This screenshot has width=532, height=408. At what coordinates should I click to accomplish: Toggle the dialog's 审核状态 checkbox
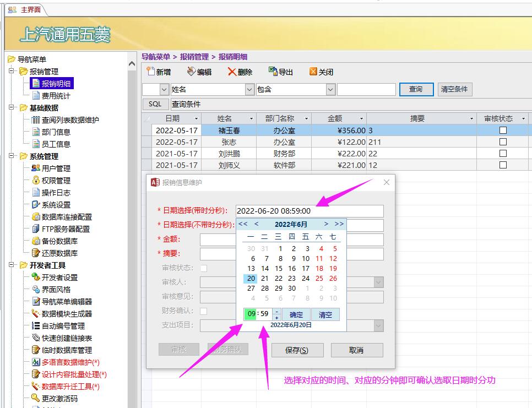click(204, 268)
